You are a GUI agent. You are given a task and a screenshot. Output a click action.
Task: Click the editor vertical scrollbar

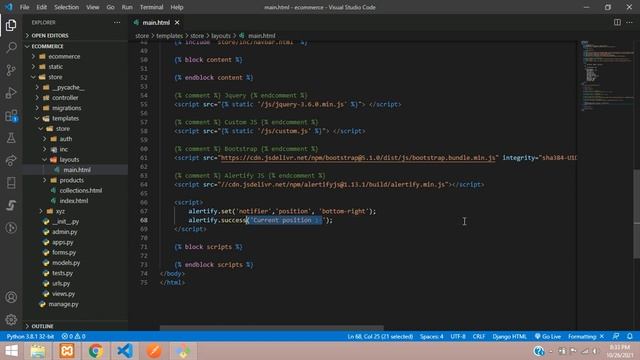click(x=637, y=213)
